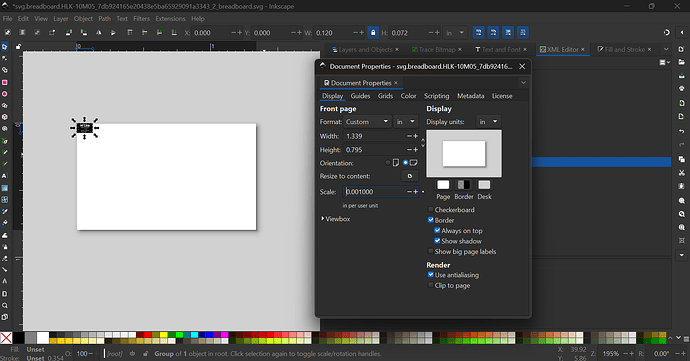Click Select All toolbar icon
Viewport: 690px width, 361px height.
point(8,33)
